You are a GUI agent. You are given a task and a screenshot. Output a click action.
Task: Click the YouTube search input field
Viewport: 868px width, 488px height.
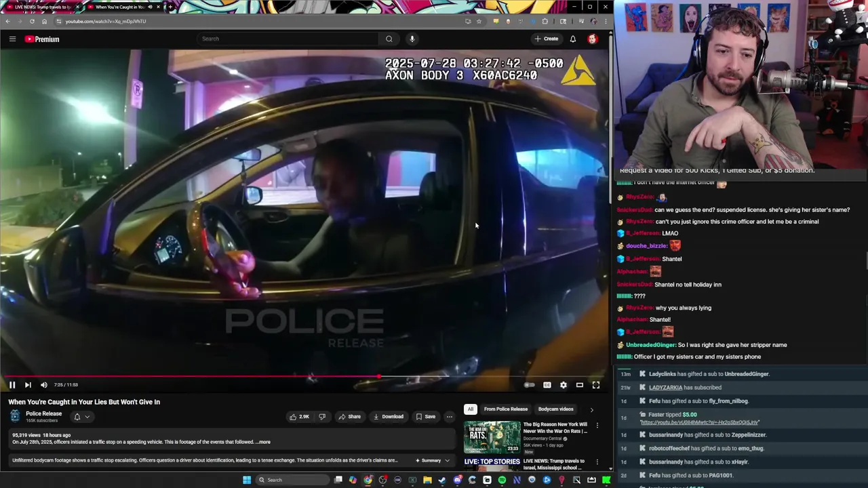tap(288, 39)
